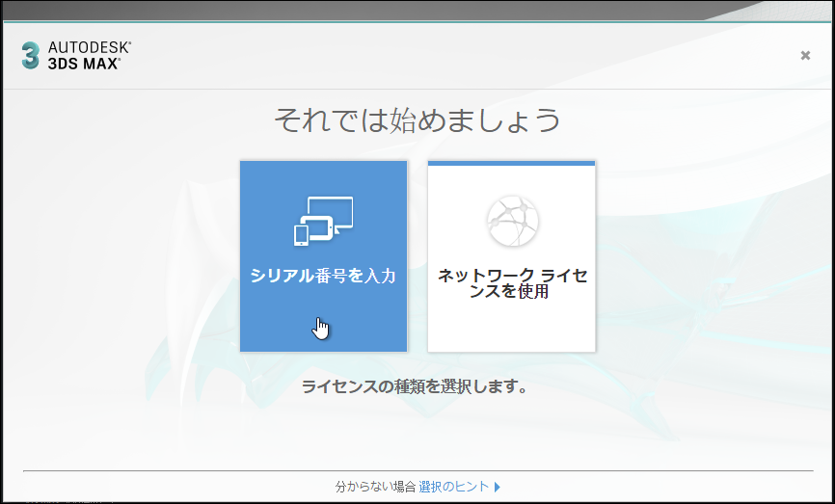Click the globe network icon
The width and height of the screenshot is (835, 504).
click(x=512, y=221)
